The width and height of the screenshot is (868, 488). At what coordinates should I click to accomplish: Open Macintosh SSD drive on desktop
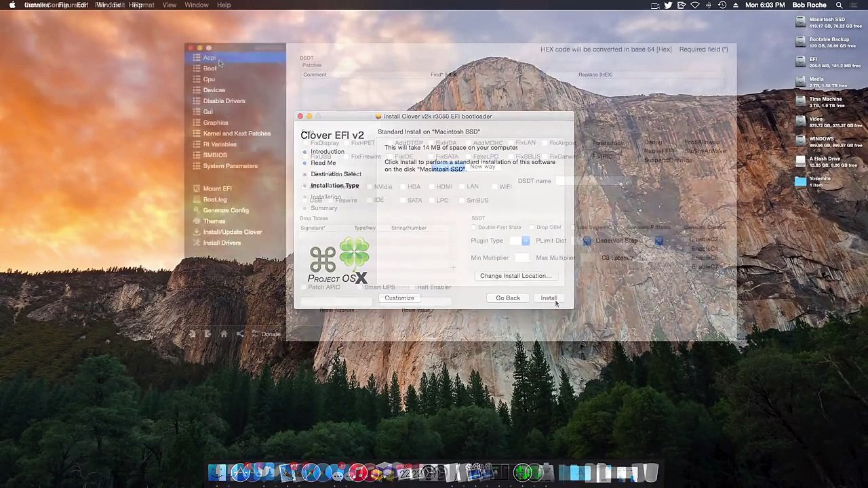tap(801, 22)
